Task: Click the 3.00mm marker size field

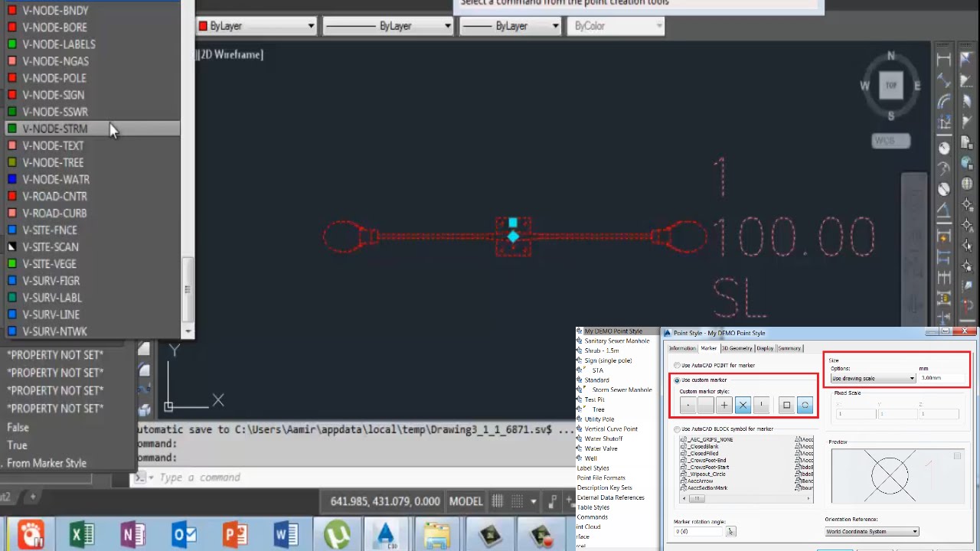Action: [940, 378]
